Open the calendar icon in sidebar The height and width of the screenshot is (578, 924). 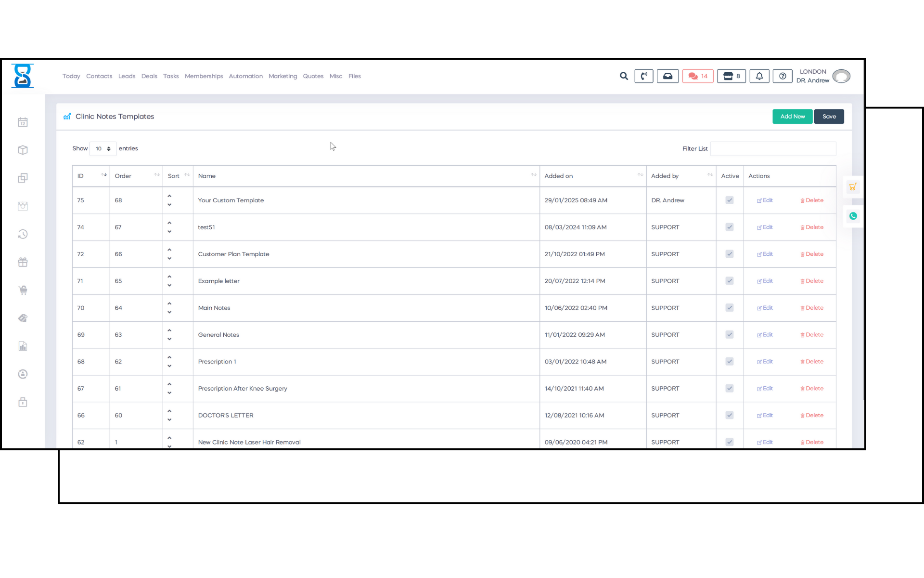click(23, 122)
